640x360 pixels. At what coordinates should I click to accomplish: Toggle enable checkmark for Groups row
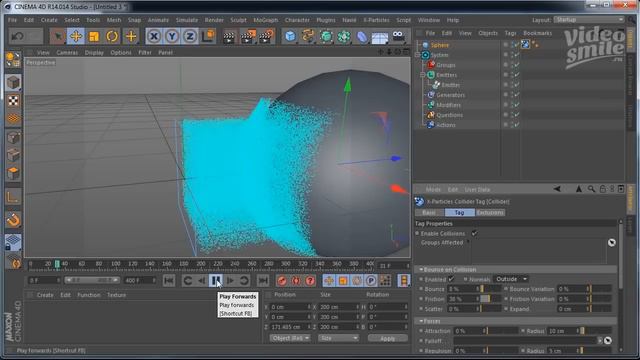(x=517, y=65)
